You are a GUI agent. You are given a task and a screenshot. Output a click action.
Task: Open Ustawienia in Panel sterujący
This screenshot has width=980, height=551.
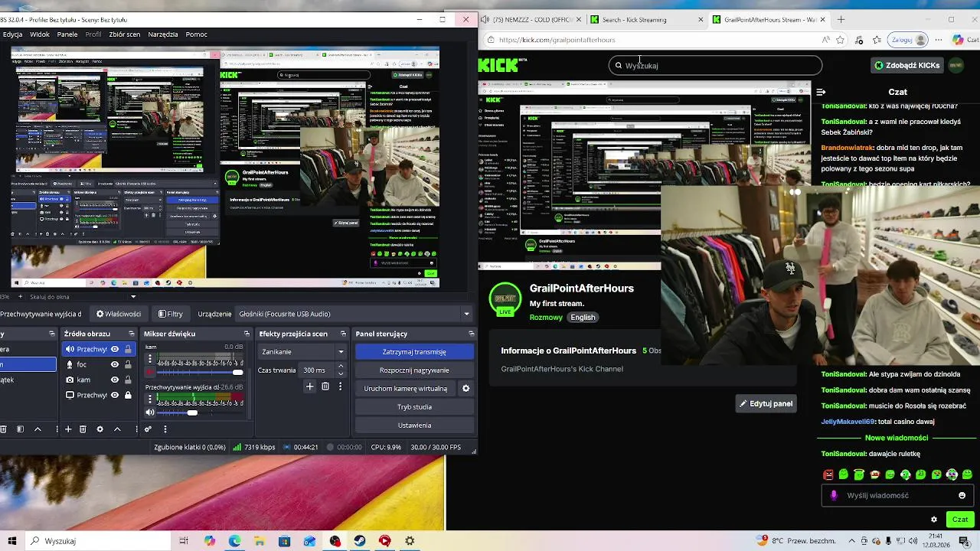coord(414,425)
